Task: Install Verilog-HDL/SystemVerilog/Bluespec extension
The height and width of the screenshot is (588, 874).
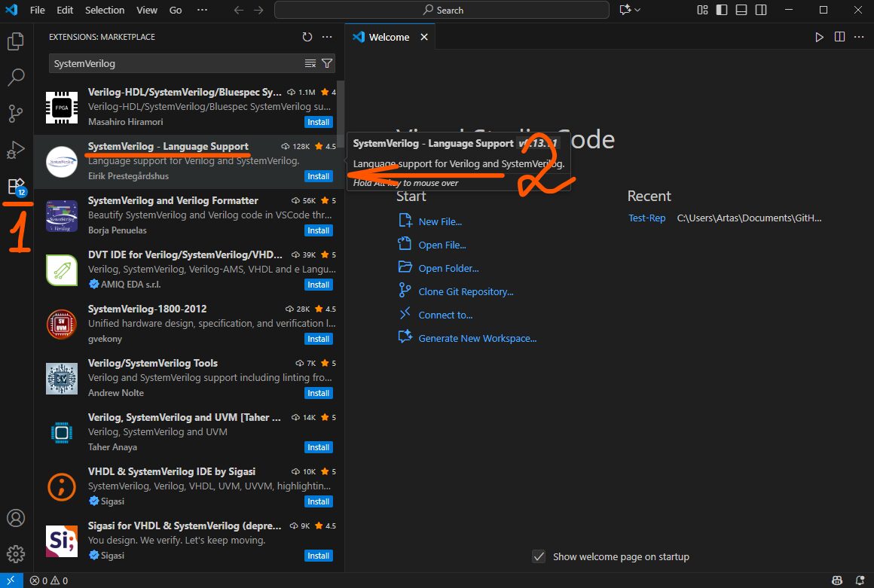Action: pos(318,122)
